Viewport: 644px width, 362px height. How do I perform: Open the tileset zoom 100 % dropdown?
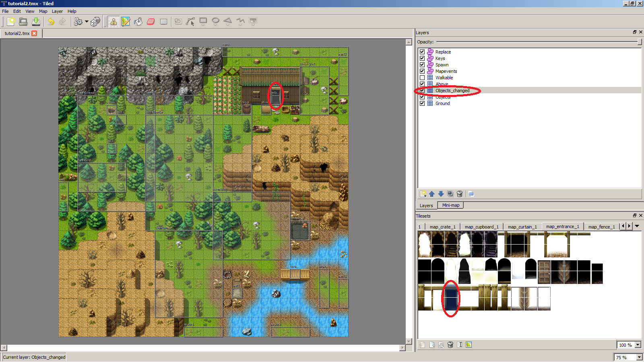click(x=638, y=345)
